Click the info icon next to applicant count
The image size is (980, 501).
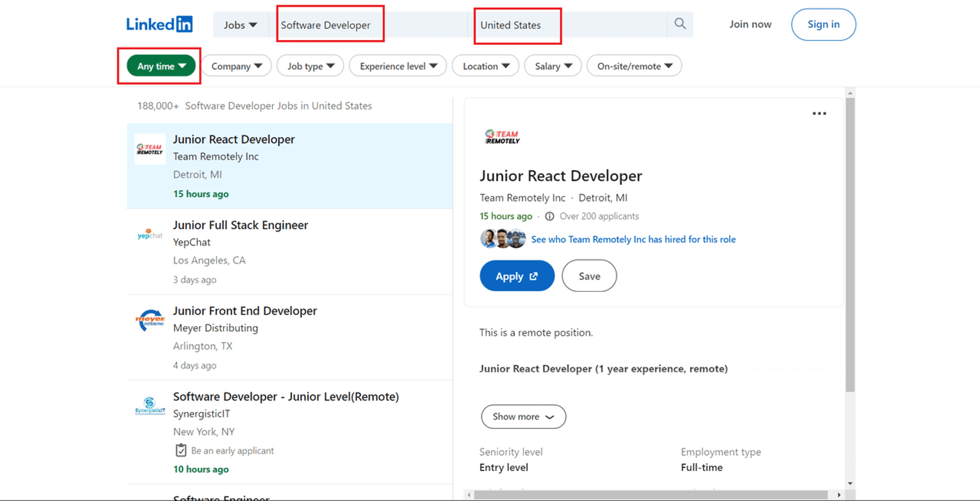[x=549, y=216]
